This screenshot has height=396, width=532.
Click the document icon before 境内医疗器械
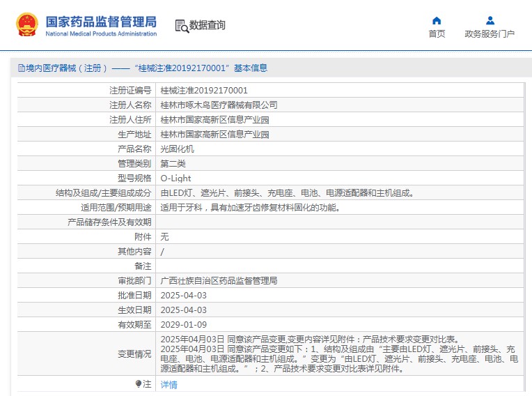(22, 68)
